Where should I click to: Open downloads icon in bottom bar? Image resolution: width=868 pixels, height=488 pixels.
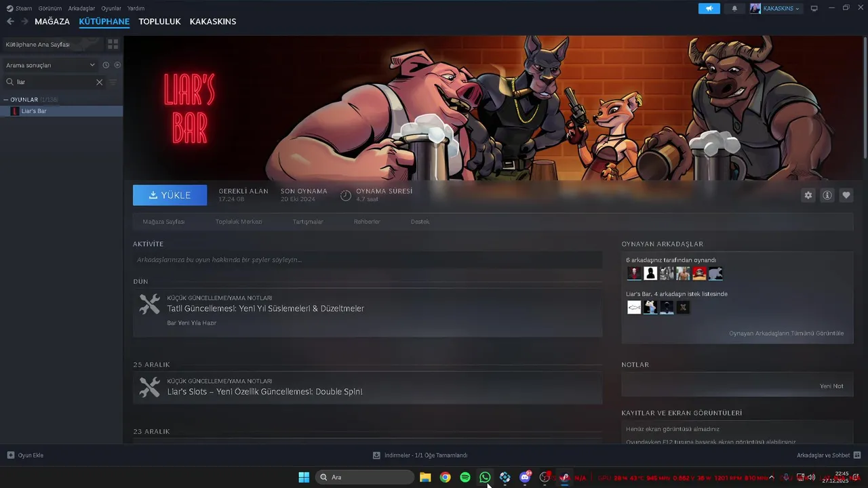(376, 455)
